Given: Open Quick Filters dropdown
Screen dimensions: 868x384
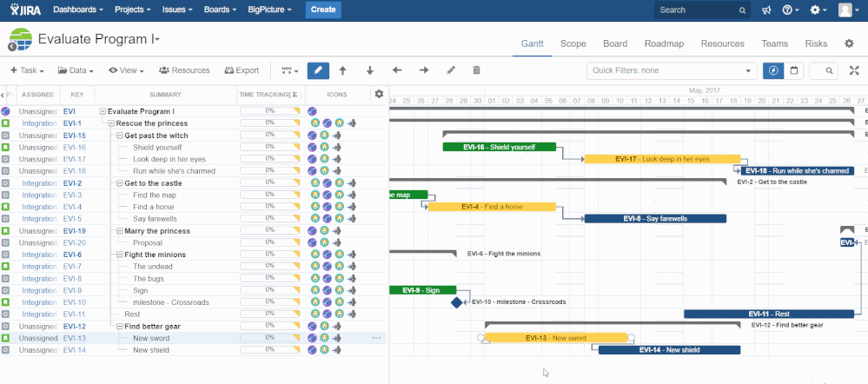Looking at the screenshot, I should [x=672, y=70].
